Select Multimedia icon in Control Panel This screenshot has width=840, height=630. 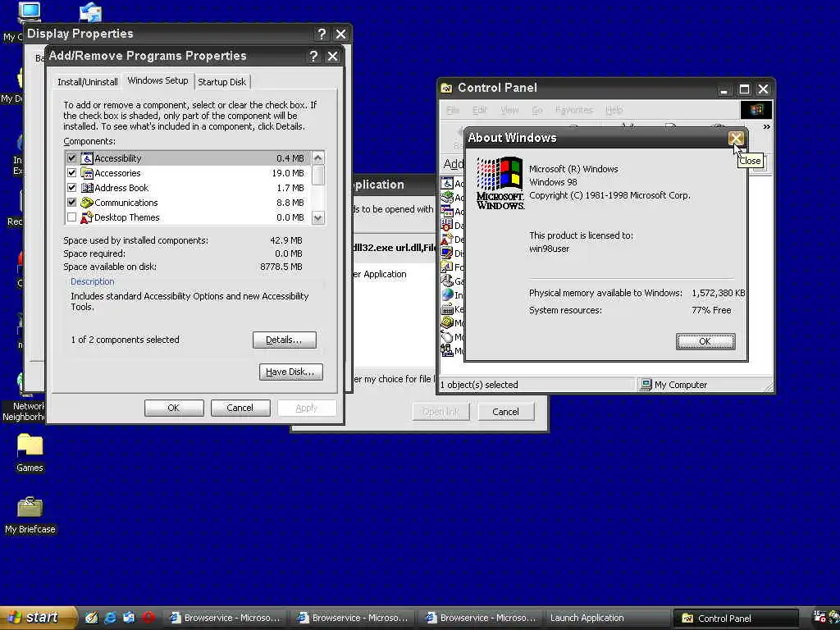click(x=447, y=350)
